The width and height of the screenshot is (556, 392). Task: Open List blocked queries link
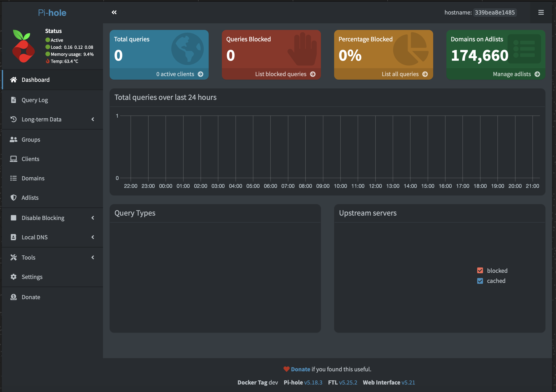(281, 74)
